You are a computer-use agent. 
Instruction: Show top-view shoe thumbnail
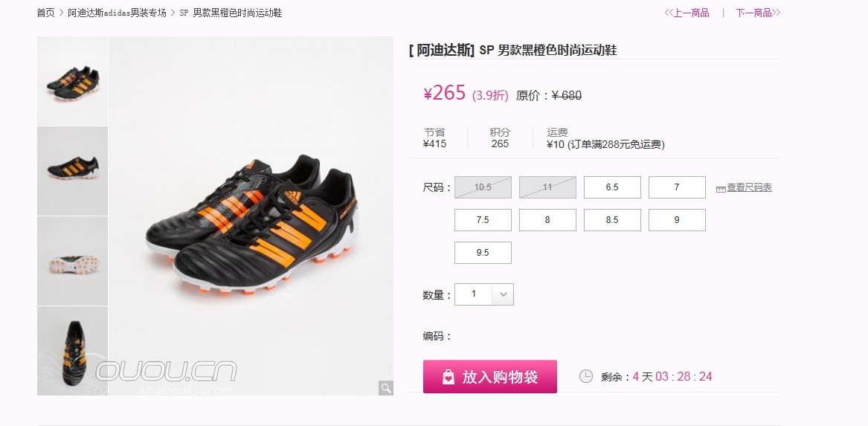[x=72, y=351]
